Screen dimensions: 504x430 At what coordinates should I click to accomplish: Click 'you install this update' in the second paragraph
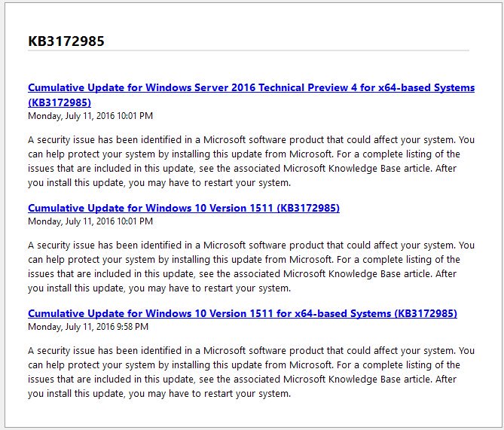click(x=76, y=288)
